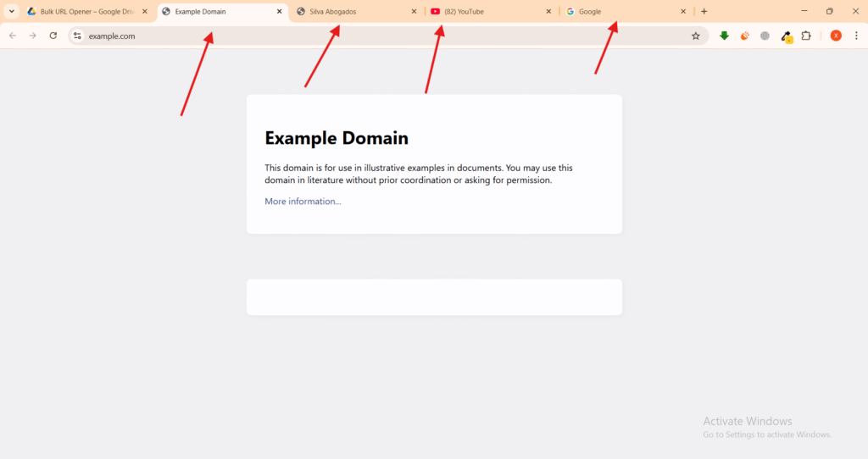Click the green download arrow extension icon
This screenshot has height=459, width=868.
[724, 36]
